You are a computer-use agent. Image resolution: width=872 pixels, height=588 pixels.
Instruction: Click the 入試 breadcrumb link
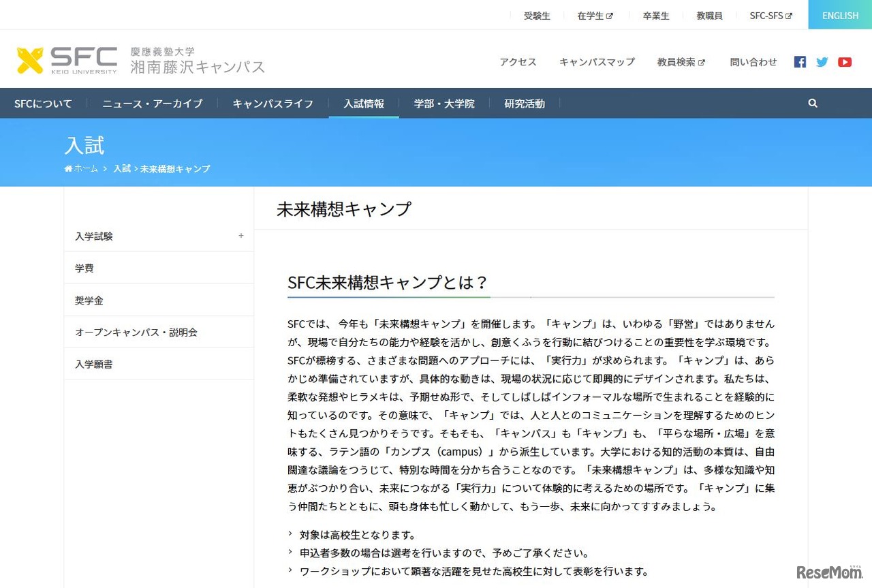click(x=121, y=168)
